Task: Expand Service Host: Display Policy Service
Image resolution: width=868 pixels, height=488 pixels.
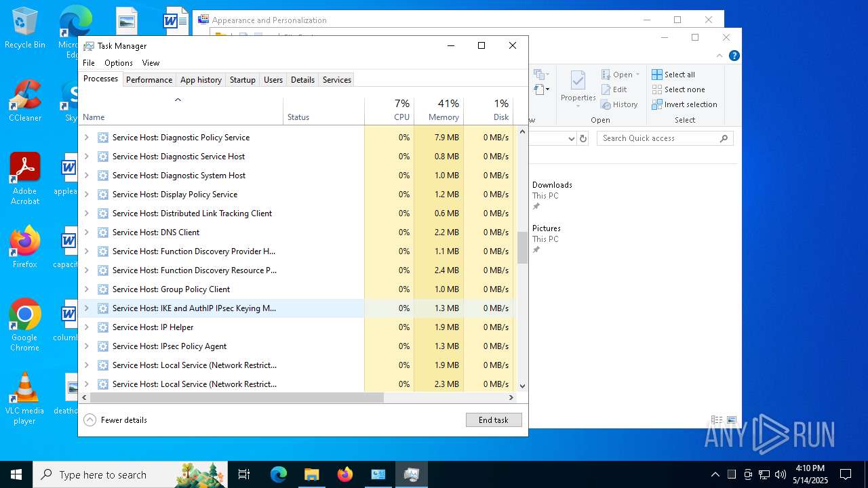Action: click(x=86, y=195)
